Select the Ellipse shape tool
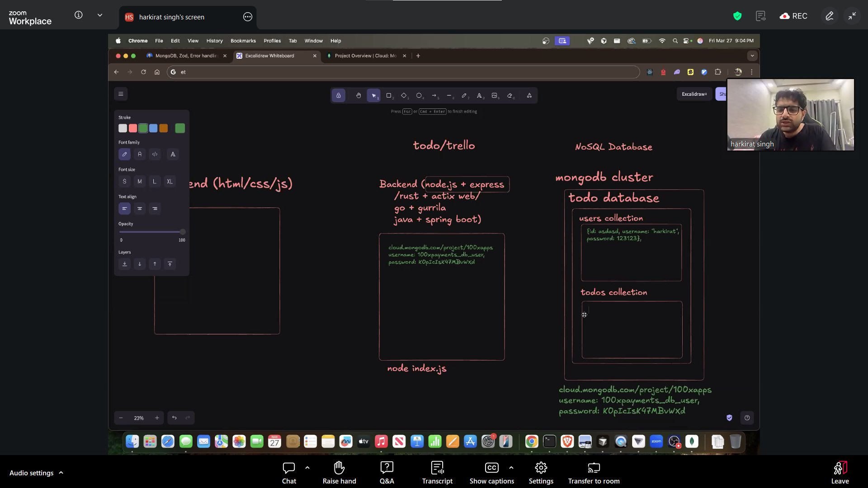 click(x=419, y=95)
